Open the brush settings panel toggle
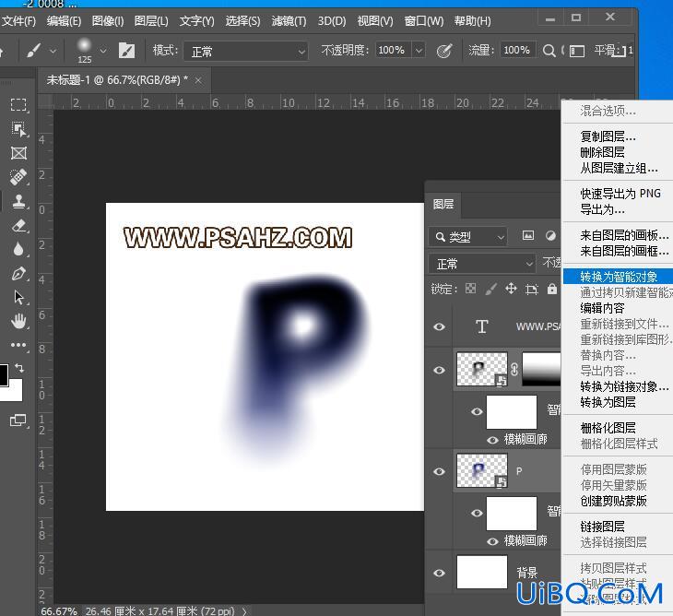The image size is (673, 616). [126, 51]
